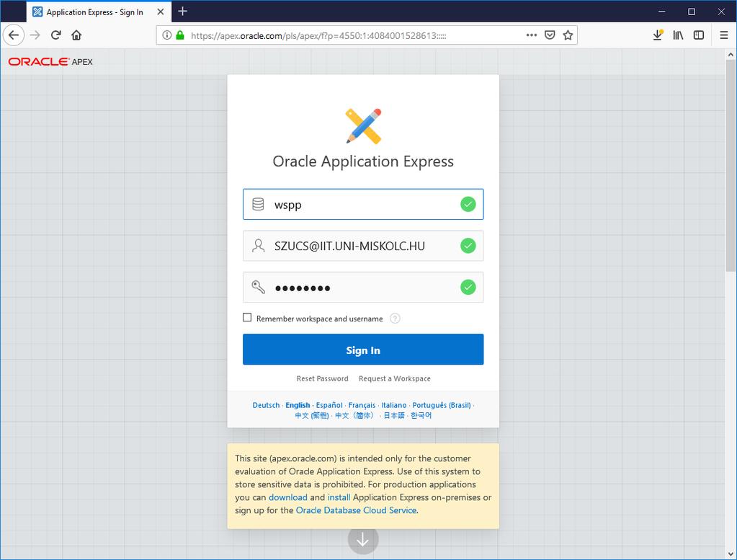Viewport: 737px width, 560px height.
Task: Focus the password field
Action: 363,287
